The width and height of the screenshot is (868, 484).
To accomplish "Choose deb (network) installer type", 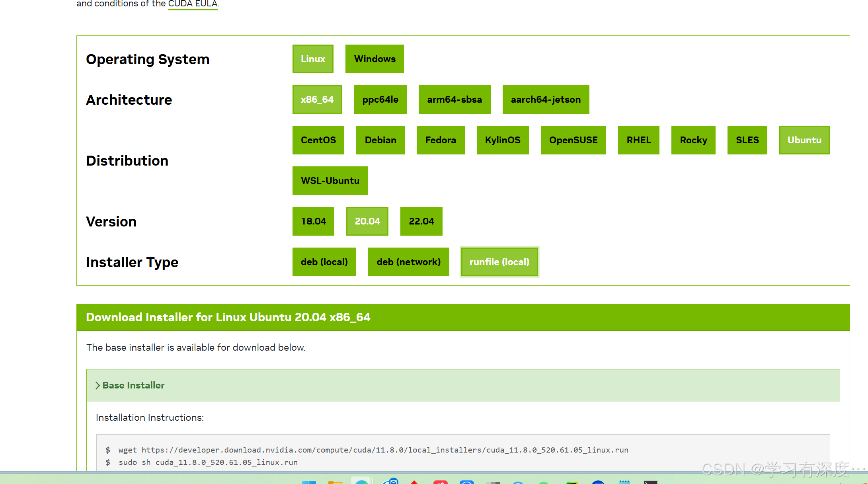I will coord(408,262).
